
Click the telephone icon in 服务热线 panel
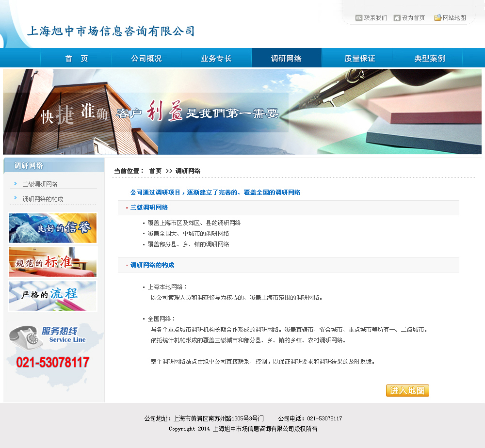(x=23, y=336)
